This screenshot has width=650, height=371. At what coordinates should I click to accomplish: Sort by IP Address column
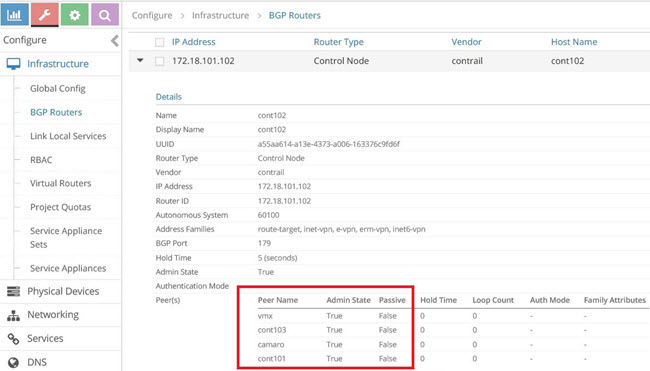194,42
